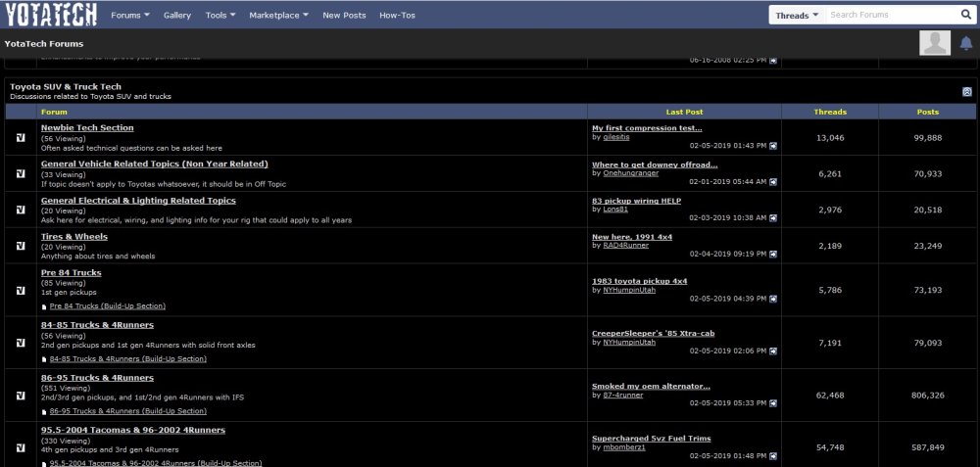
Task: Click the post count 806,326
Action: tap(928, 396)
